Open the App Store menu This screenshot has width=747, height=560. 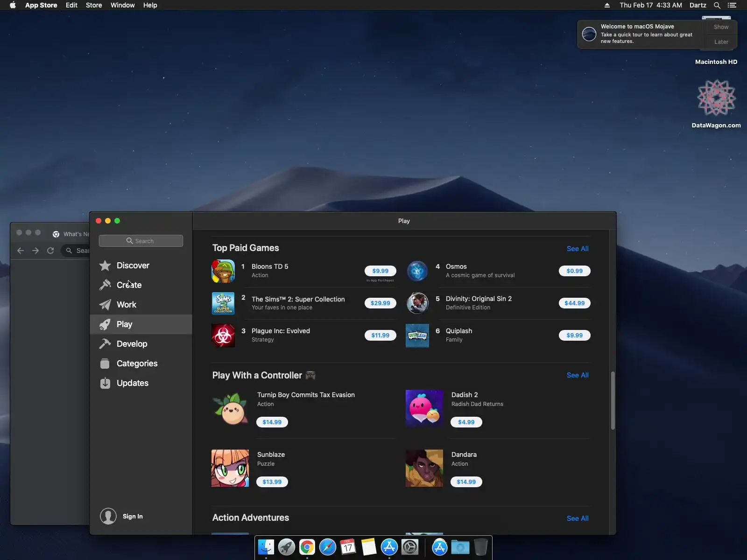click(x=41, y=5)
